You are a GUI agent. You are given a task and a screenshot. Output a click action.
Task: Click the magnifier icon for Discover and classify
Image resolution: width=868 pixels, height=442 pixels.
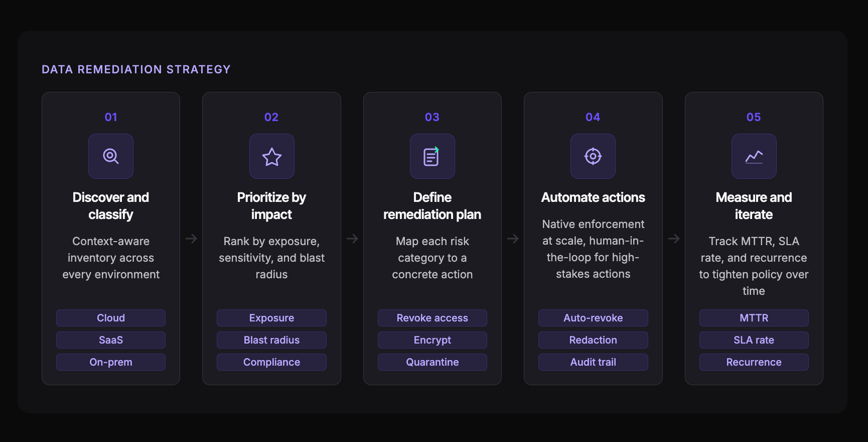pos(111,156)
